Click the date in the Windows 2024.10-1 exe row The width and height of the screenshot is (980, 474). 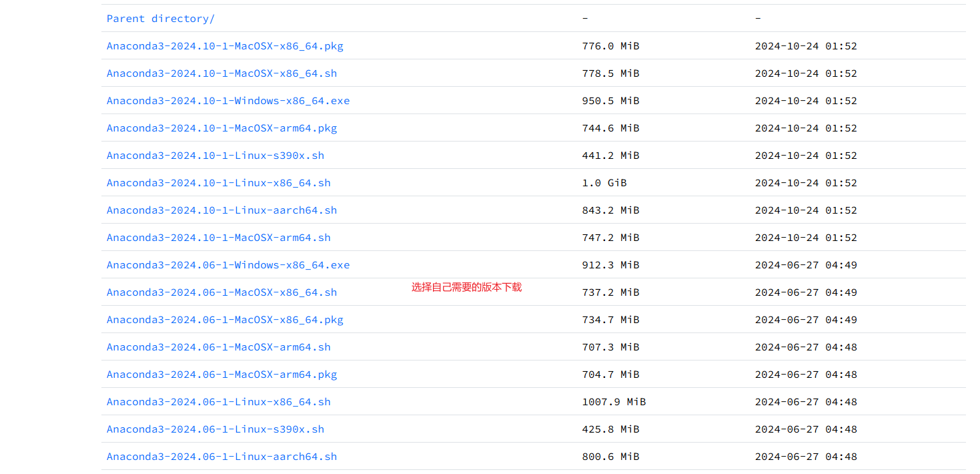(806, 101)
